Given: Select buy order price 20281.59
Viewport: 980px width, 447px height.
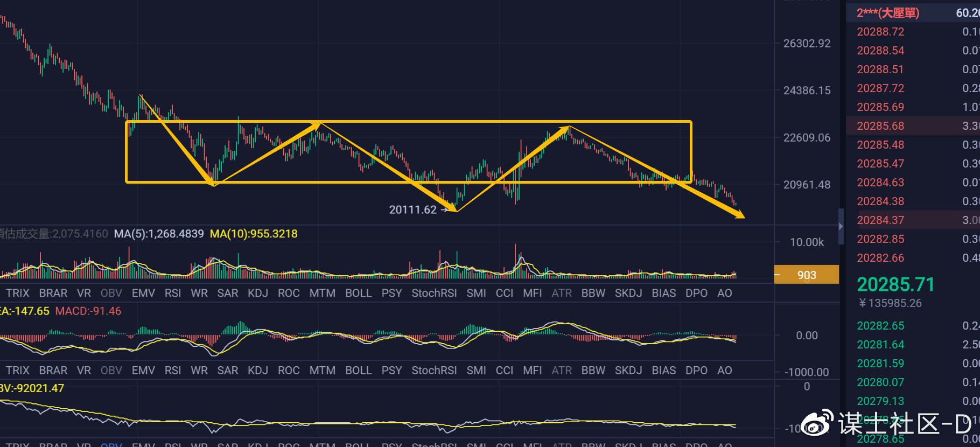Looking at the screenshot, I should point(880,364).
